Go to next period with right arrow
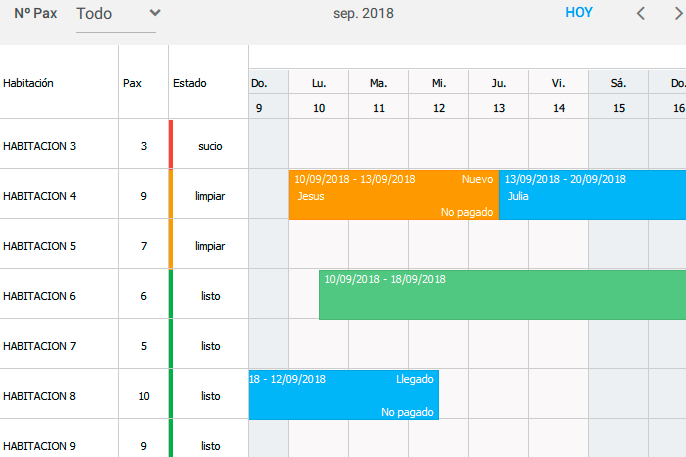 pyautogui.click(x=677, y=14)
